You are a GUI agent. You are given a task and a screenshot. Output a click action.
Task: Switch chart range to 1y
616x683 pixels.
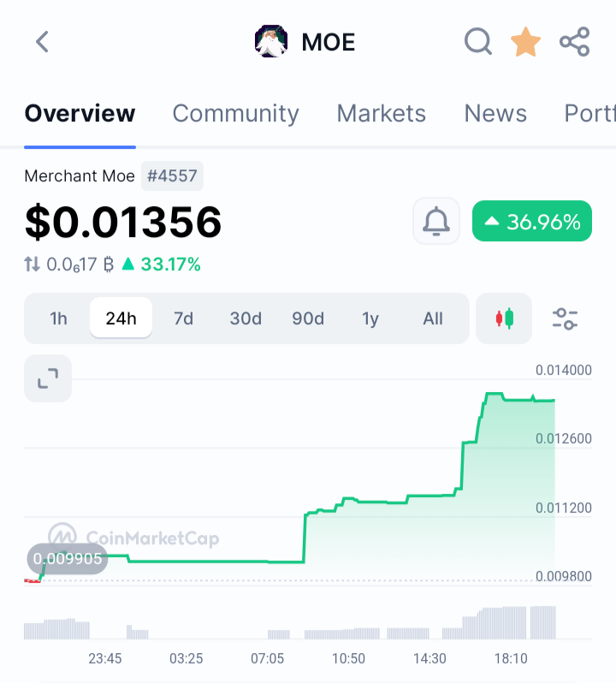pyautogui.click(x=370, y=318)
